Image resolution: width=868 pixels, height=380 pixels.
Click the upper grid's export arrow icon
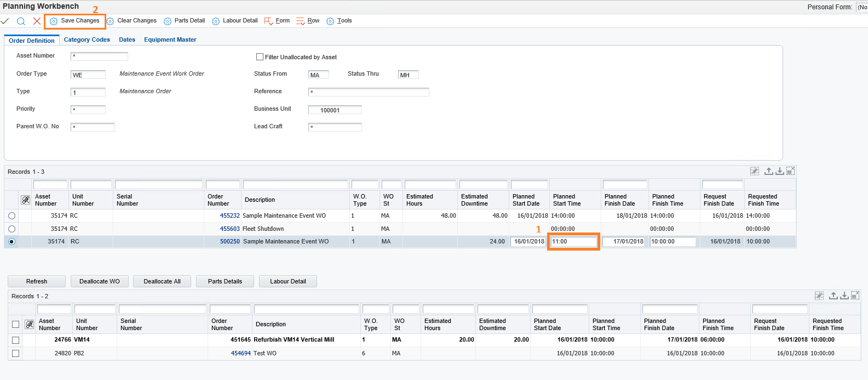[x=769, y=172]
